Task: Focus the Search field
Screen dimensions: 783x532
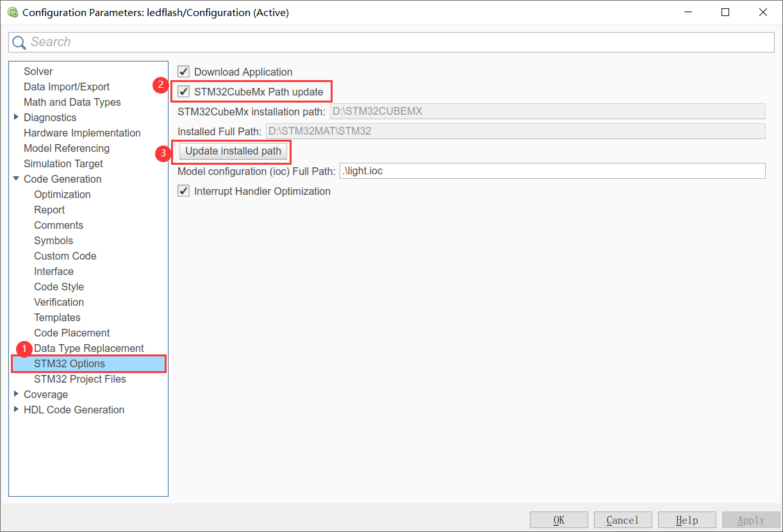Action: [391, 42]
